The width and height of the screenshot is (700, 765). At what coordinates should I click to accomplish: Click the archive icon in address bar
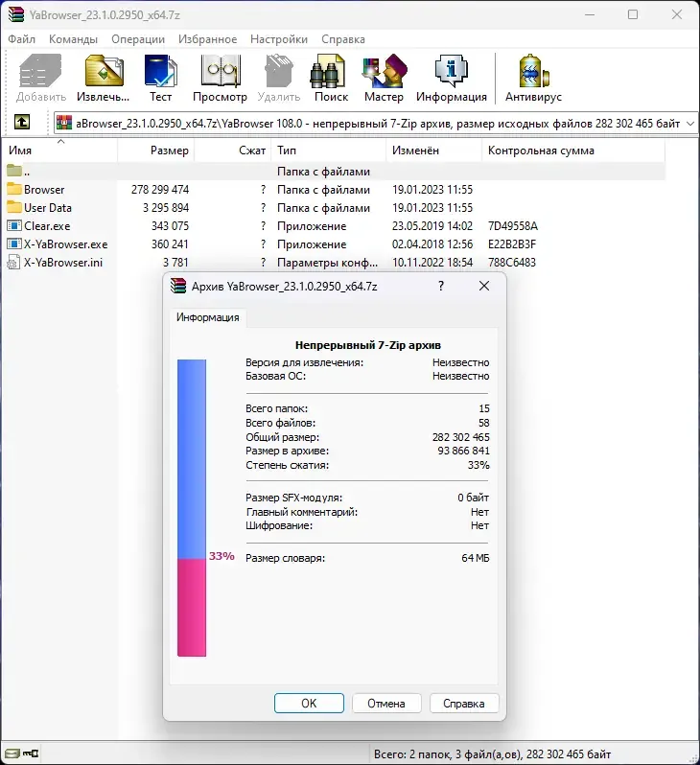coord(64,123)
